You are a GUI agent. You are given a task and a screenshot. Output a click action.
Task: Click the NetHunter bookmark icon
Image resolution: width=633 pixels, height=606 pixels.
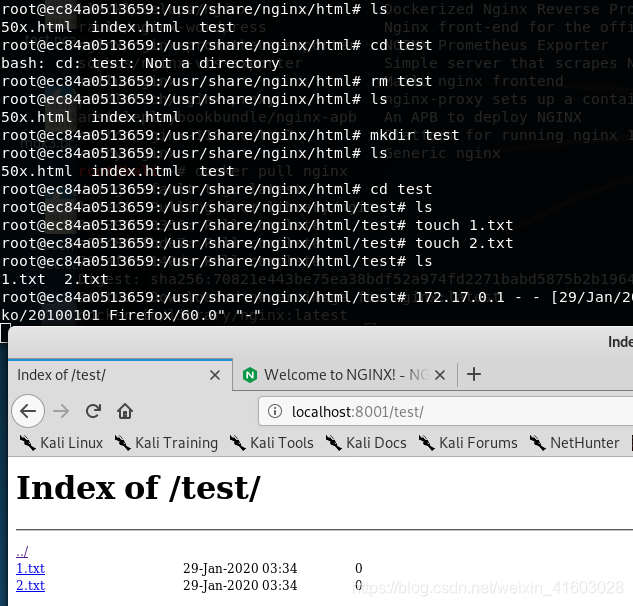(x=538, y=443)
